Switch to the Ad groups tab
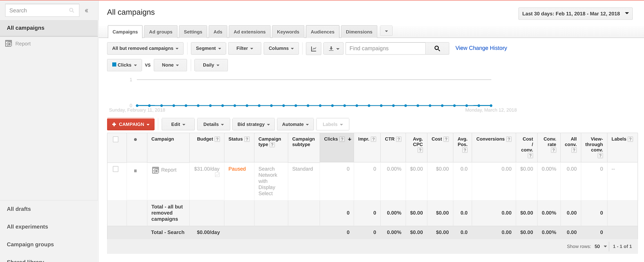The width and height of the screenshot is (644, 262). point(161,32)
